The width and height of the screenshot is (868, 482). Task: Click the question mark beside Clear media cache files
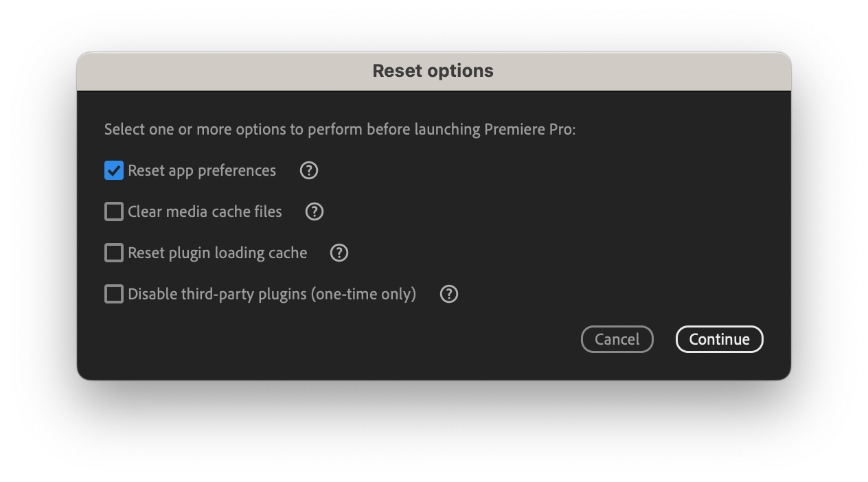[314, 211]
